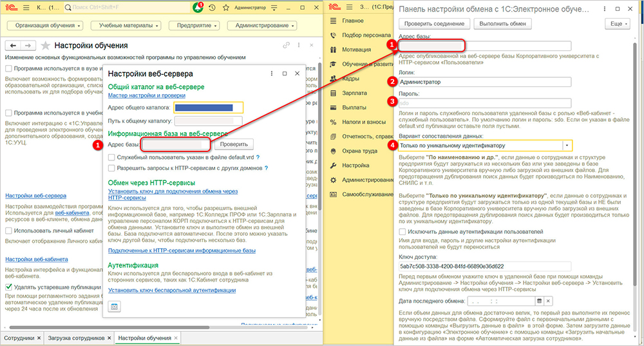
Task: Open Настройка wrench section in sidebar
Action: (x=355, y=165)
